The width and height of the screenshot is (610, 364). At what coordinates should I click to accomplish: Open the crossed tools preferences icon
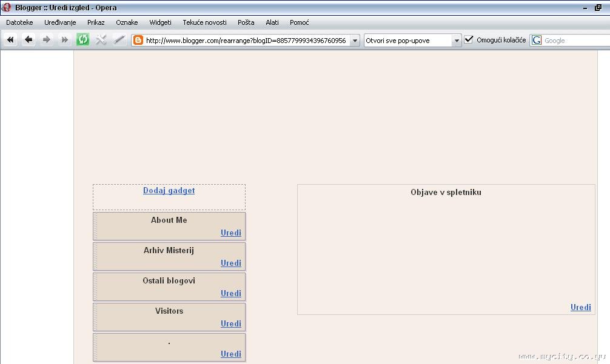pyautogui.click(x=101, y=39)
